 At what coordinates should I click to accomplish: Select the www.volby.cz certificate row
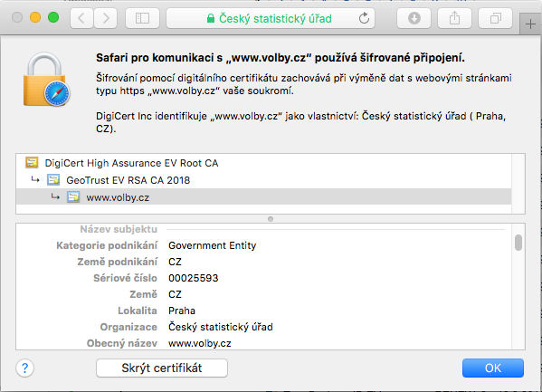point(263,197)
